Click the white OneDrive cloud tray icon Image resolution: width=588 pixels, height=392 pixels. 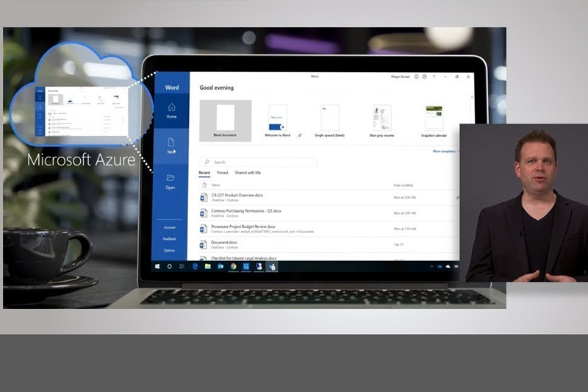coord(448,266)
